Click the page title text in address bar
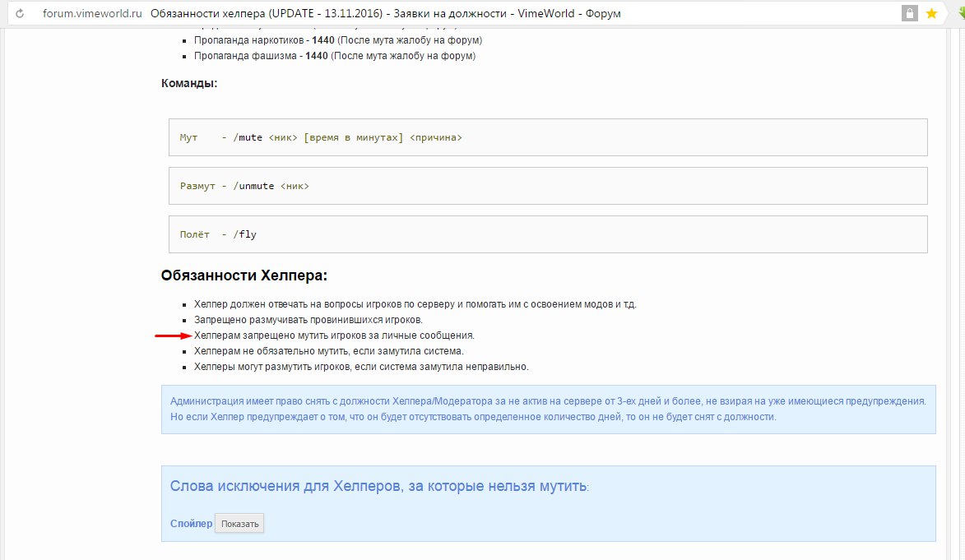The width and height of the screenshot is (965, 560). pyautogui.click(x=387, y=13)
